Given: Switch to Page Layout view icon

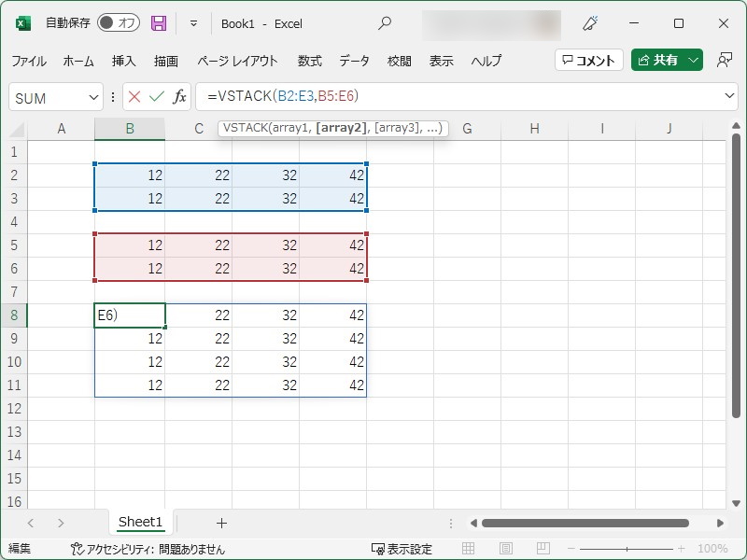Looking at the screenshot, I should pyautogui.click(x=506, y=549).
